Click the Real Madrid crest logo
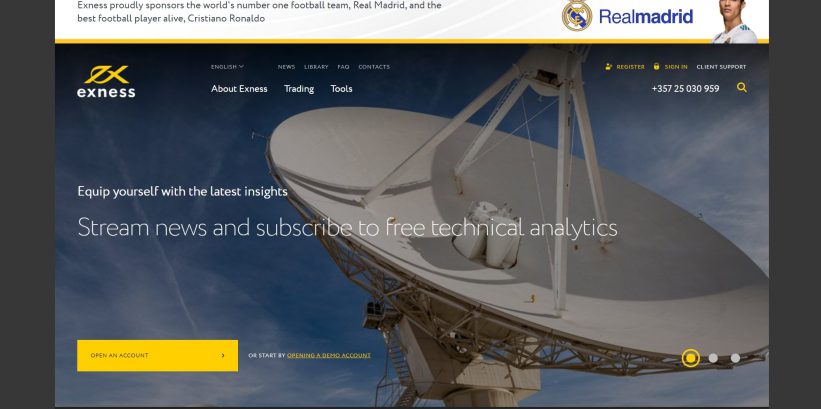The height and width of the screenshot is (409, 821). [576, 16]
